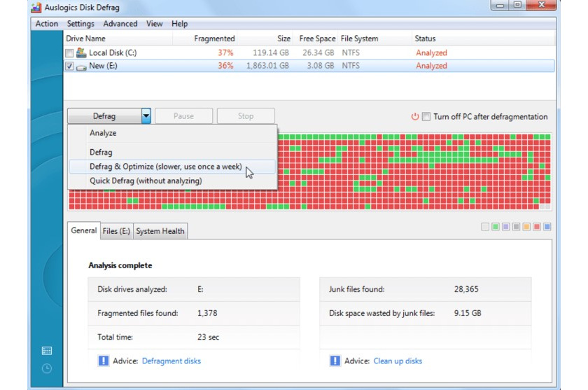
Task: Click the gray legend color swatch
Action: coord(516,226)
